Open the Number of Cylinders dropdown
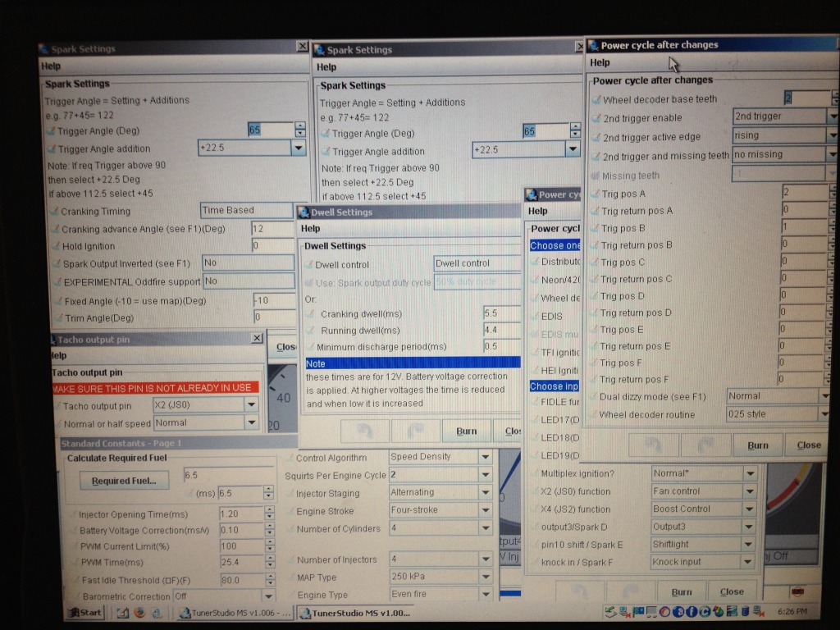840x630 pixels. click(x=486, y=528)
